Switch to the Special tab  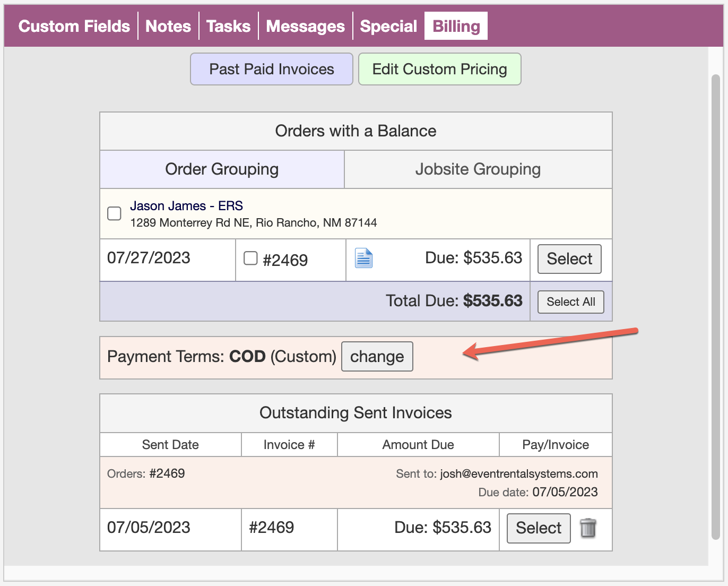pos(388,26)
